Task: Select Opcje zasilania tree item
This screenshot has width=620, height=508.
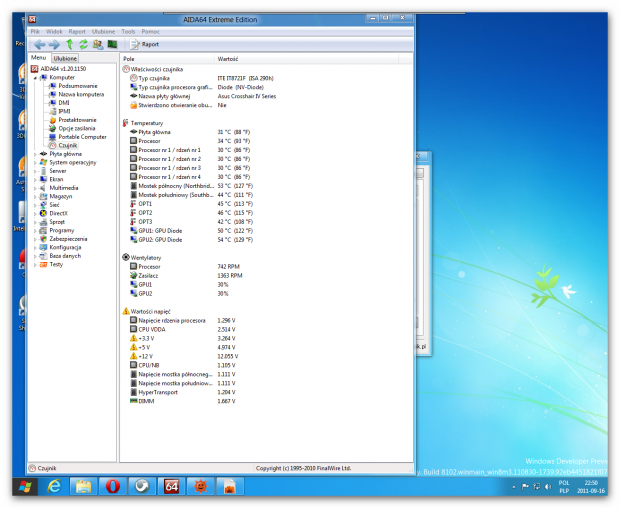Action: (77, 128)
